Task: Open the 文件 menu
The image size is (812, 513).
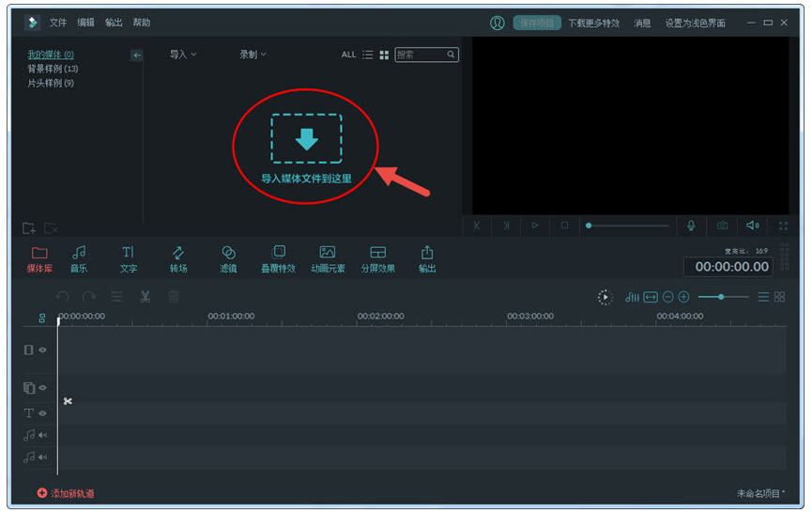Action: (58, 23)
